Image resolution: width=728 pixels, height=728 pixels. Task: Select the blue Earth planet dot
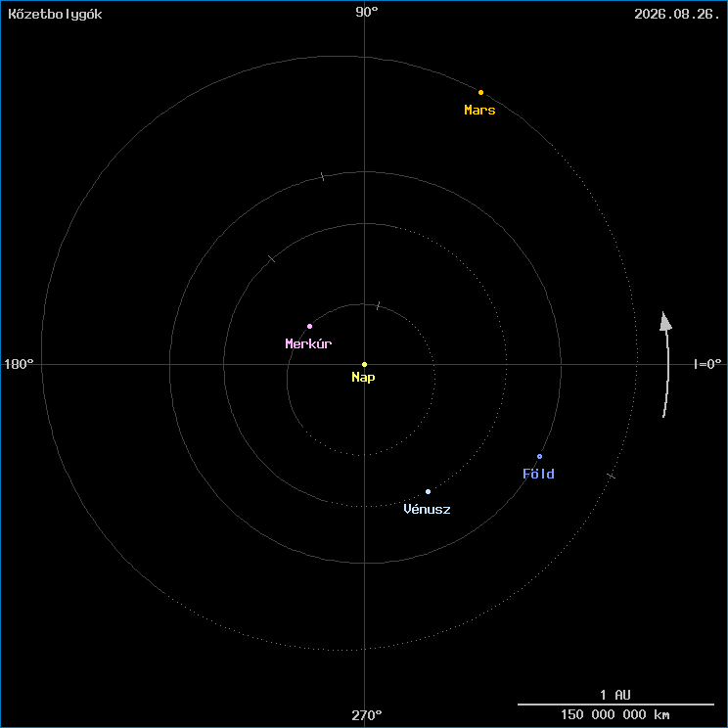point(539,456)
